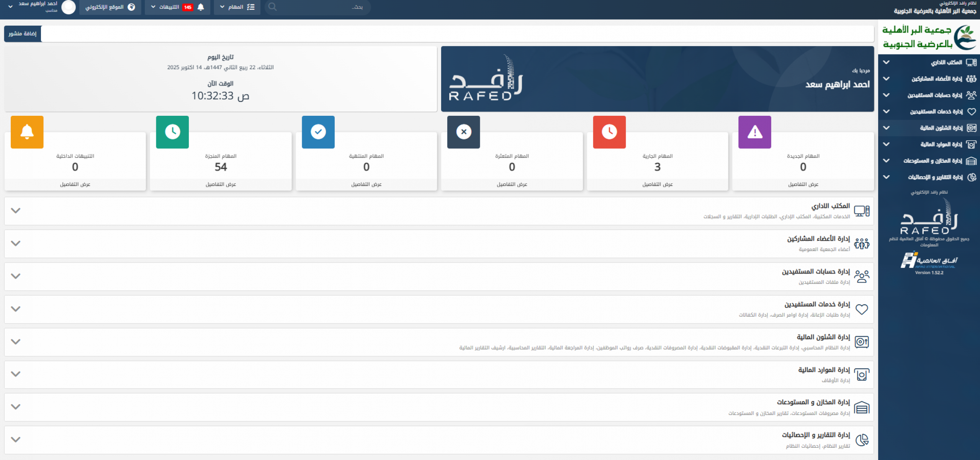Image resolution: width=980 pixels, height=460 pixels.
Task: Expand إدارة المخازن و المستودعات panel chevron
Action: pyautogui.click(x=16, y=407)
